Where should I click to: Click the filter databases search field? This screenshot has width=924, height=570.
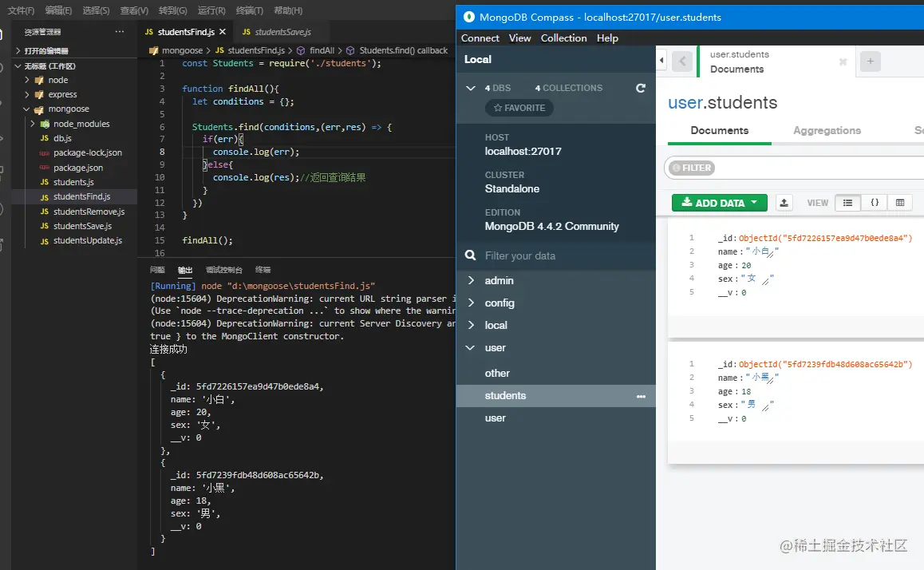(x=555, y=255)
